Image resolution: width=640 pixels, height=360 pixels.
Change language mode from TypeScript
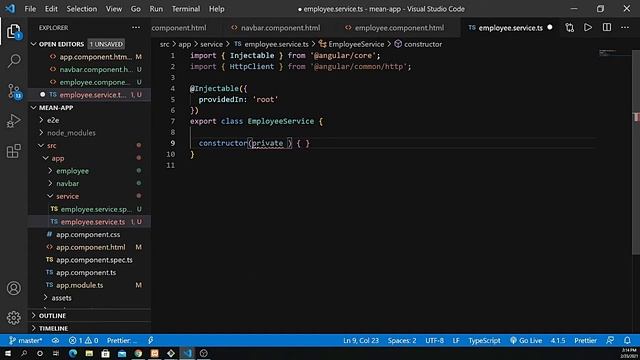484,340
